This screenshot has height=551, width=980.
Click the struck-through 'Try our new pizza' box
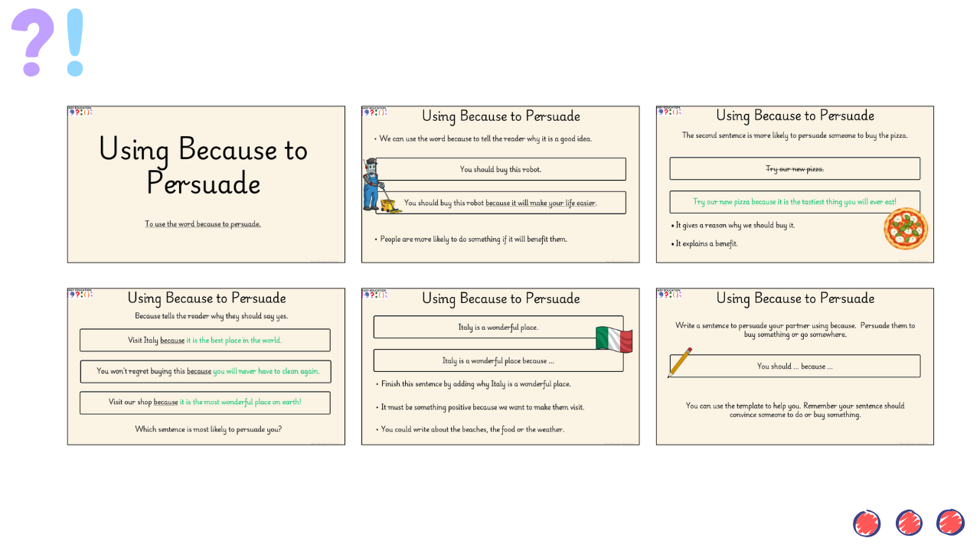(795, 168)
